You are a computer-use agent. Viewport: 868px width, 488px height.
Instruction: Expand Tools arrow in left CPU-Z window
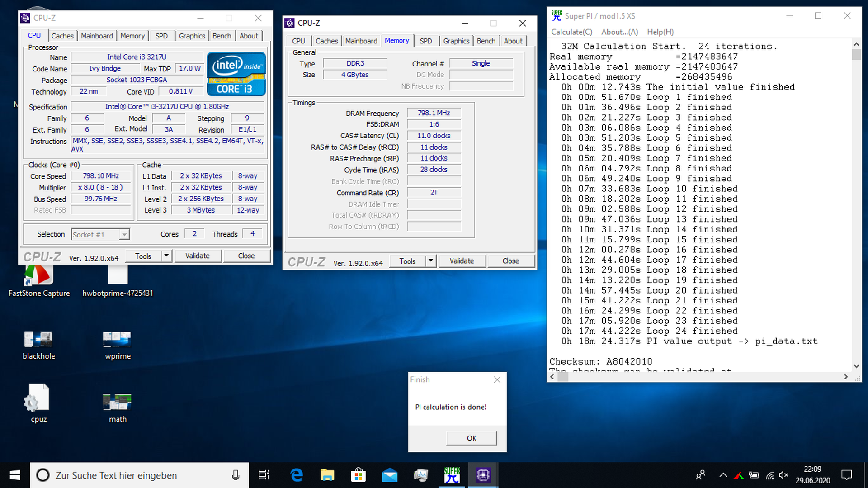click(166, 256)
